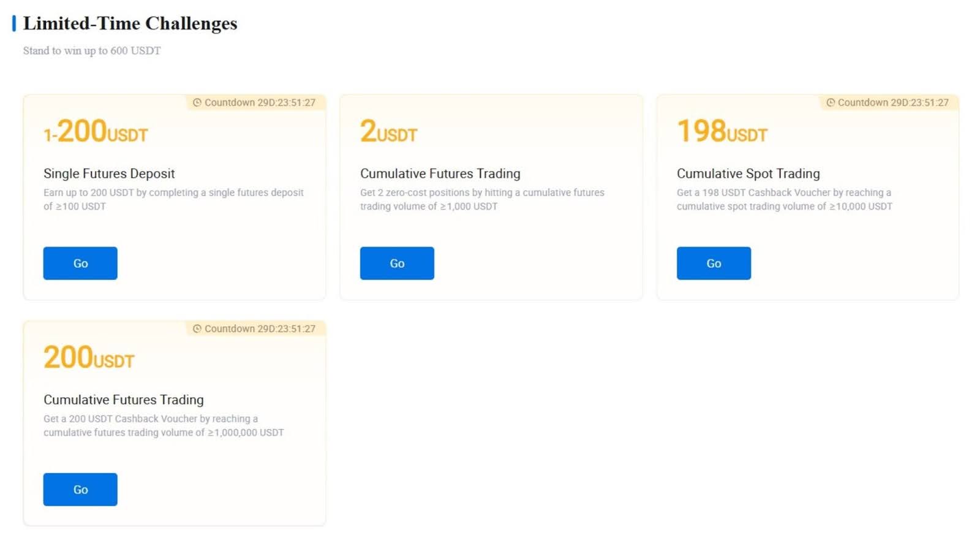This screenshot has height=543, width=980.
Task: Start the Cumulative Spot Trading challenge with Go
Action: (714, 264)
